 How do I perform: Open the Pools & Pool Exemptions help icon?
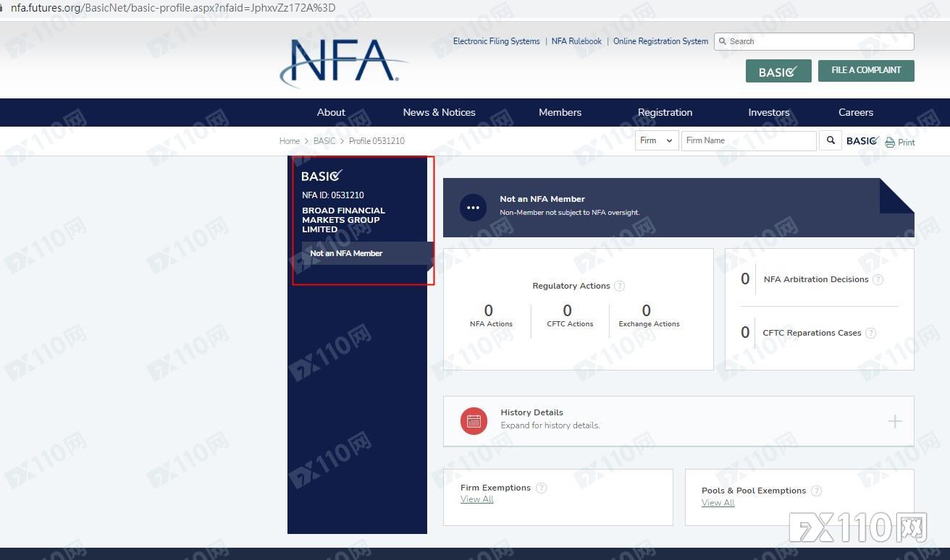click(816, 491)
